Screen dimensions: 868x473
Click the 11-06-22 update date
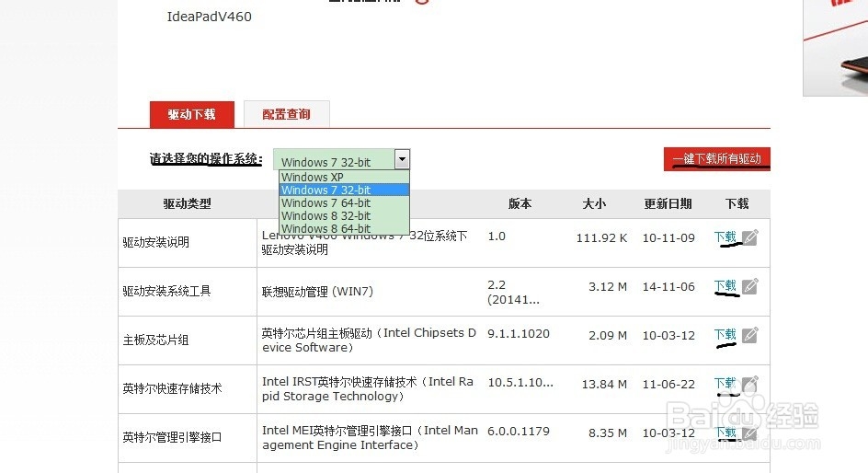(x=668, y=384)
